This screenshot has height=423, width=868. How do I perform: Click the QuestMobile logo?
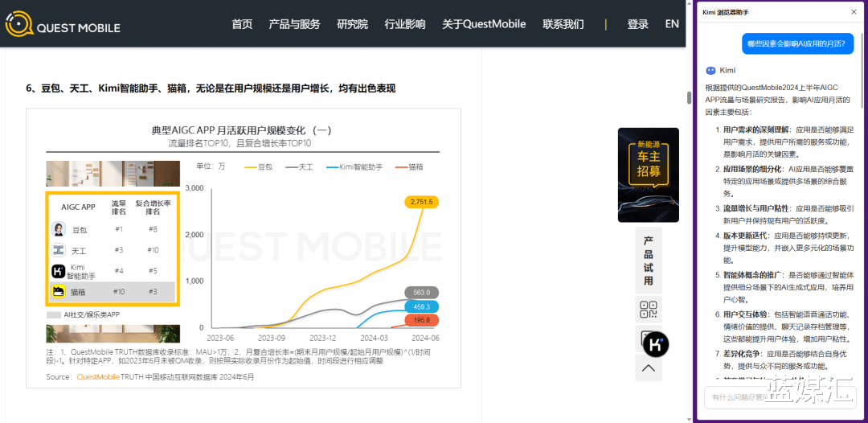pos(62,25)
